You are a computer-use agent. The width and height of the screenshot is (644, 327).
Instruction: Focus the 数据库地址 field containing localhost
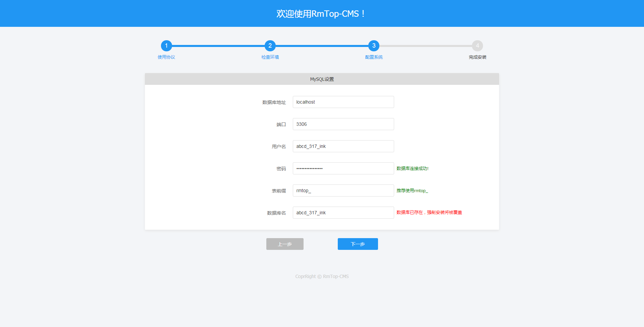coord(343,102)
